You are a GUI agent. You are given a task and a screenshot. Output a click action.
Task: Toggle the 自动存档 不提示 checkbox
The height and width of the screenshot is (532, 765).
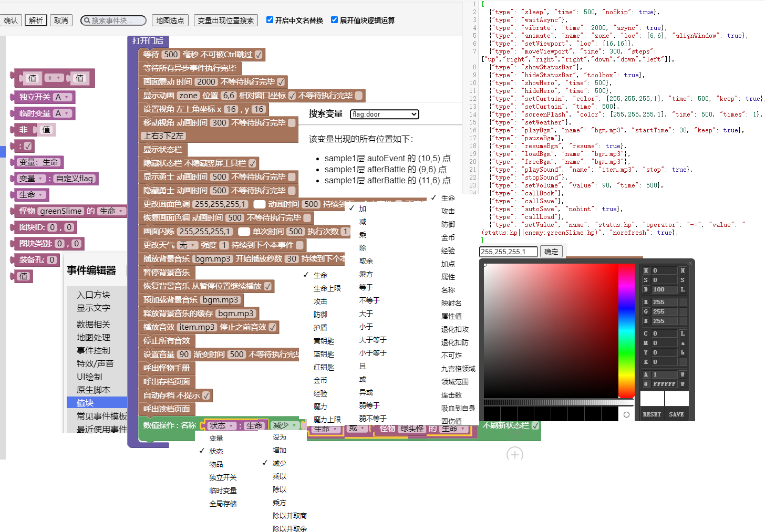click(206, 395)
